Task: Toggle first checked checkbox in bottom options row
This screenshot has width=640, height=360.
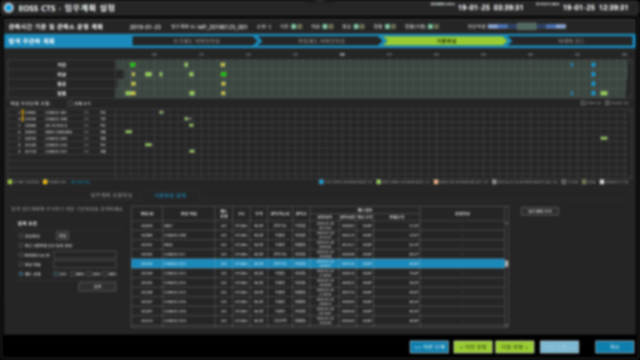Action: click(x=56, y=274)
